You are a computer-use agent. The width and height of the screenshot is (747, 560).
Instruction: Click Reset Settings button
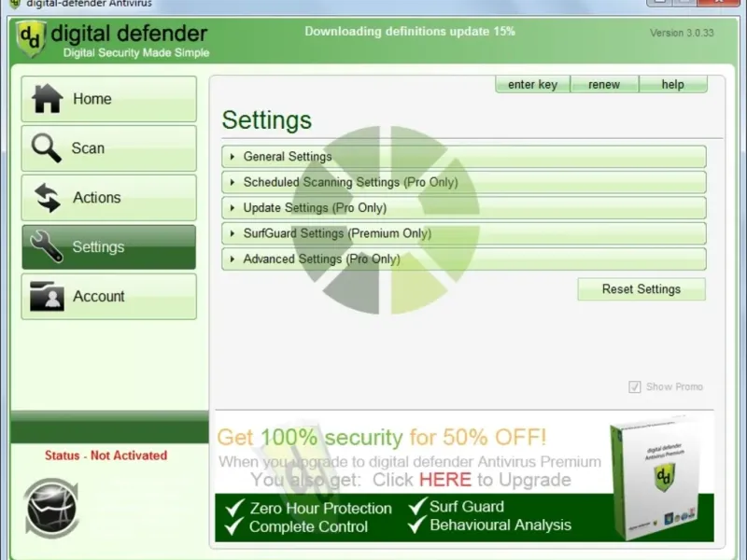pos(641,289)
